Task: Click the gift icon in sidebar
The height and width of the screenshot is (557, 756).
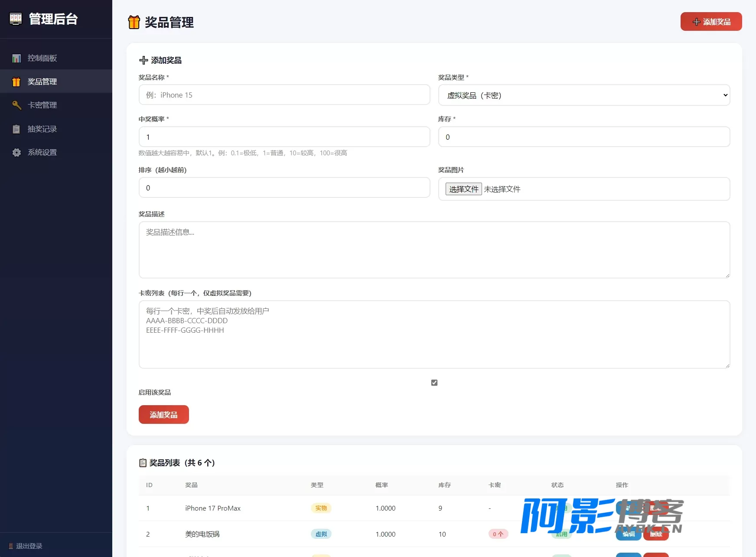Action: [x=16, y=82]
